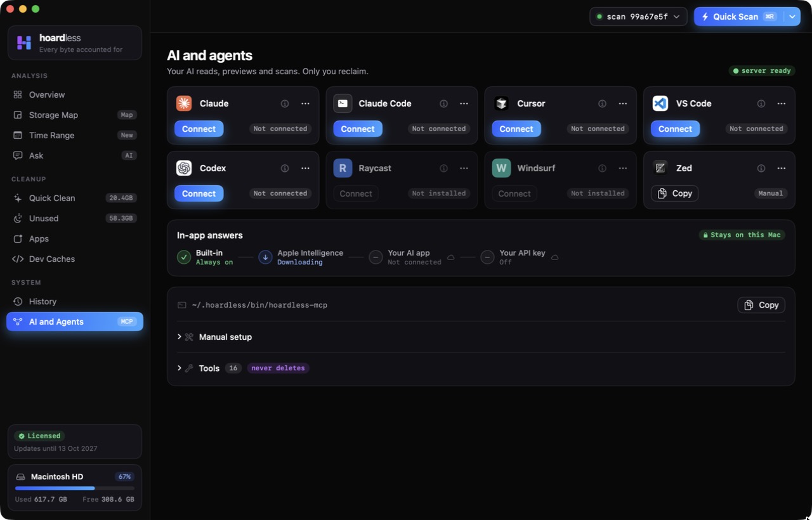Click the Codex app icon
The width and height of the screenshot is (812, 520).
pos(184,168)
